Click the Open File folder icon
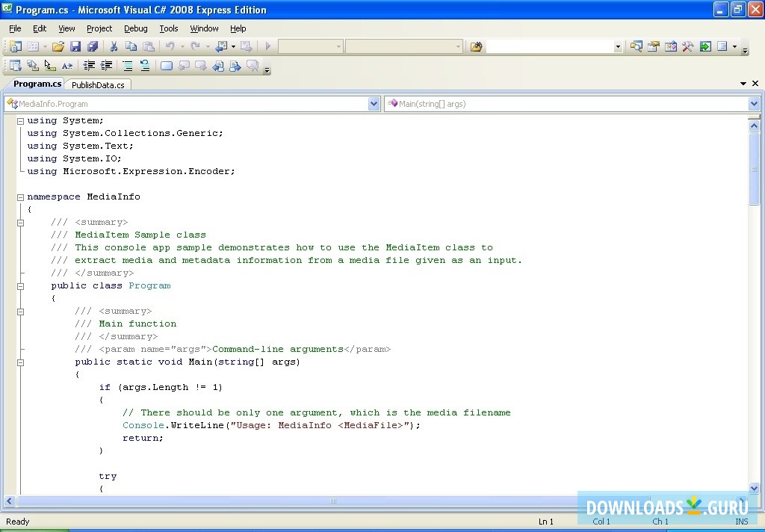Viewport: 765px width, 532px height. (x=58, y=46)
